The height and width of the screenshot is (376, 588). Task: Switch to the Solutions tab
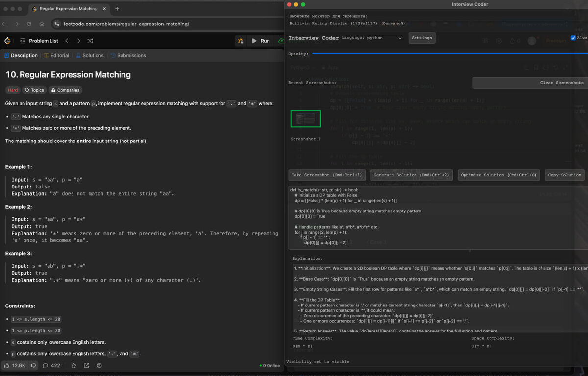tap(90, 55)
